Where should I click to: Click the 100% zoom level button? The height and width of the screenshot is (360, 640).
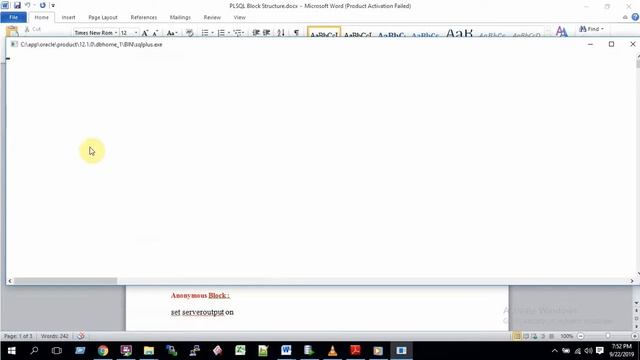click(567, 336)
